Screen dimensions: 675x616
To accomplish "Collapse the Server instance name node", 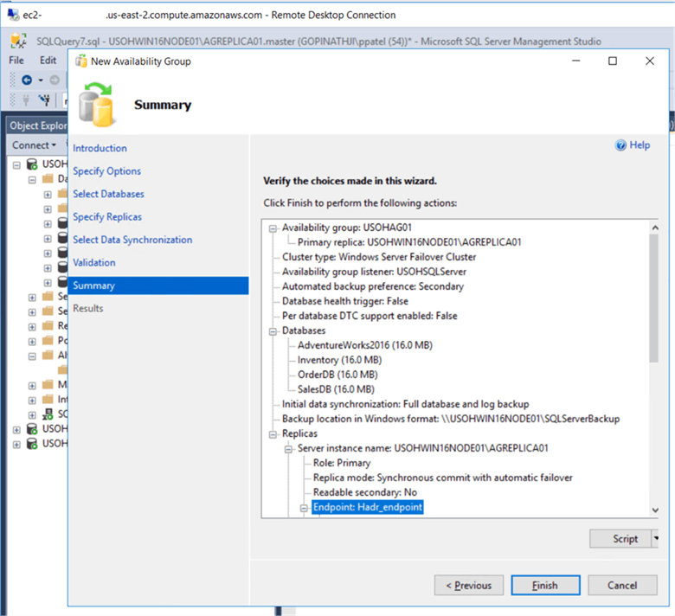I will pyautogui.click(x=288, y=449).
